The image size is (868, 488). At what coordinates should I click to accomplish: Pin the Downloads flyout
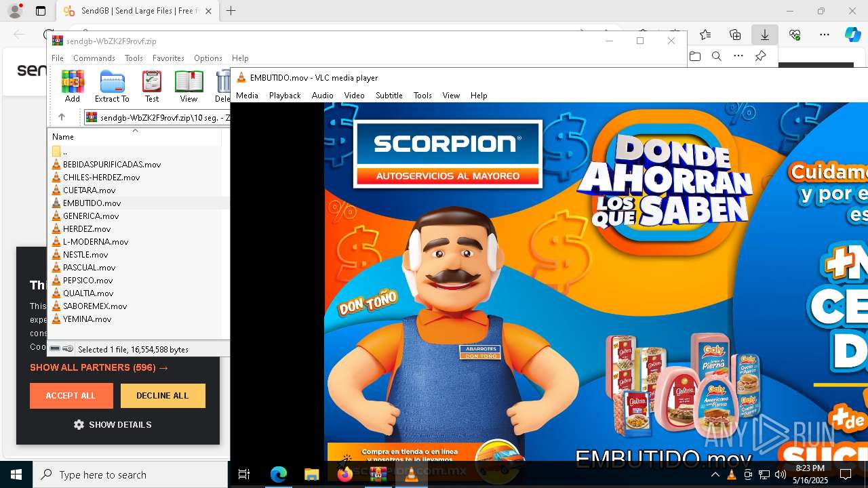760,56
